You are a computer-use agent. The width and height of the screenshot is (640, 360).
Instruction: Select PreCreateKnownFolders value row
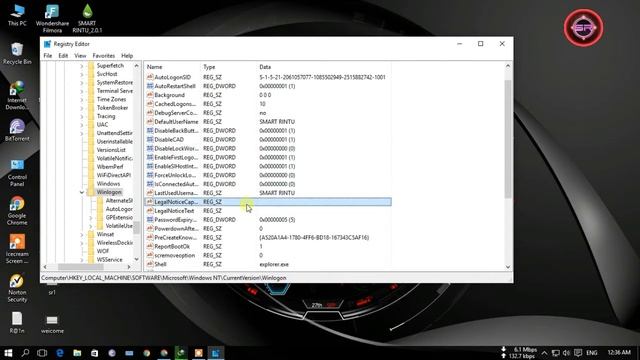268,238
